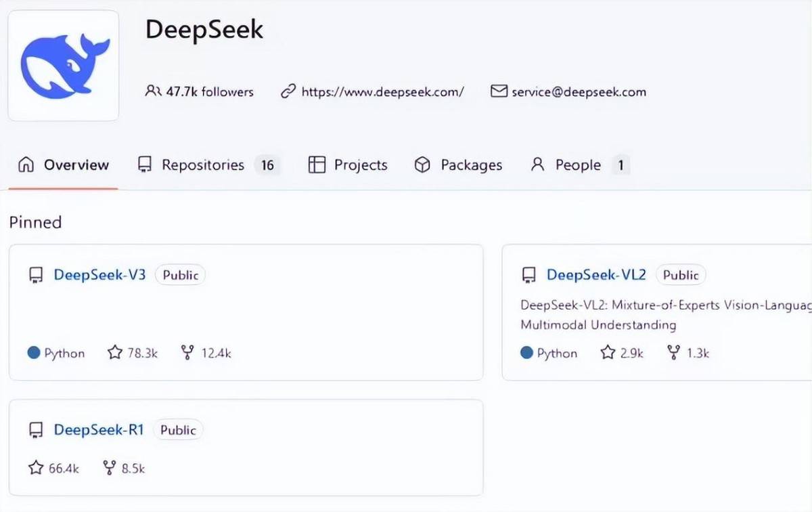812x512 pixels.
Task: Select the People tab
Action: point(567,165)
